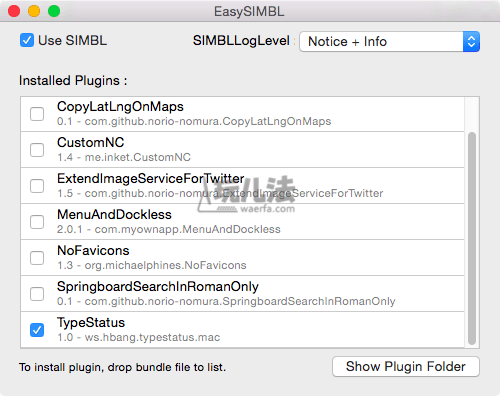Screen dimensions: 500x396
Task: Select the SpringboardSearchInRomanOnly plugin name
Action: tap(158, 287)
